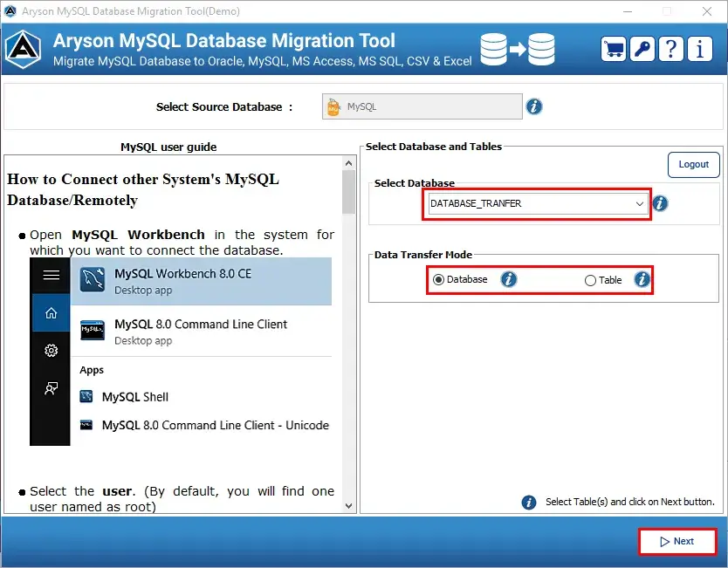
Task: Click info icon beside Select Table(s) hint
Action: [529, 502]
